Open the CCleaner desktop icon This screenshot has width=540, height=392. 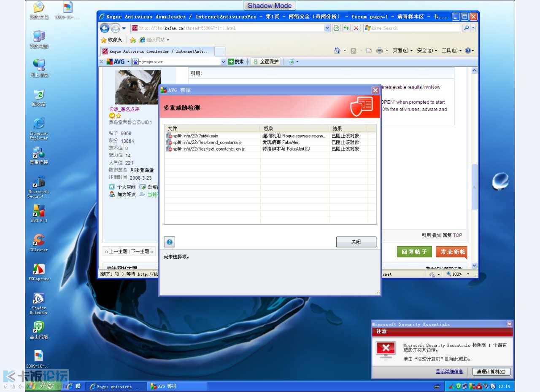click(x=39, y=242)
